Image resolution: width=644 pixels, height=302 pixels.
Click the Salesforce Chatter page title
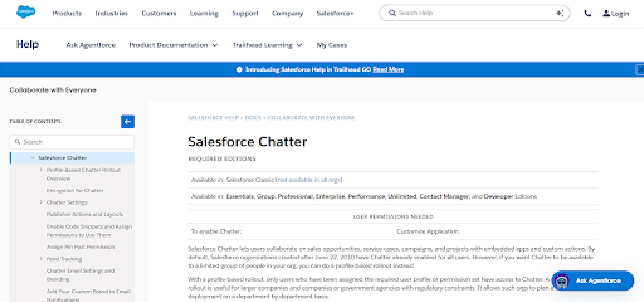(247, 142)
